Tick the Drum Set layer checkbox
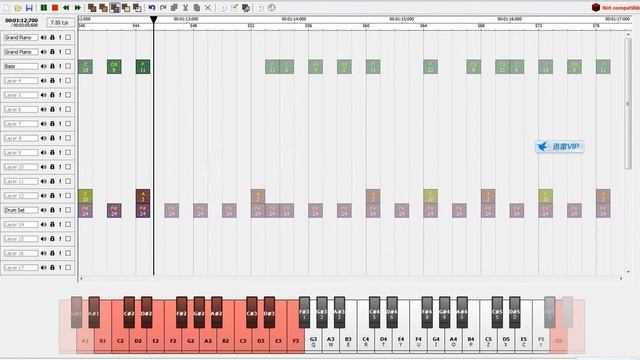This screenshot has width=640, height=360. point(68,210)
